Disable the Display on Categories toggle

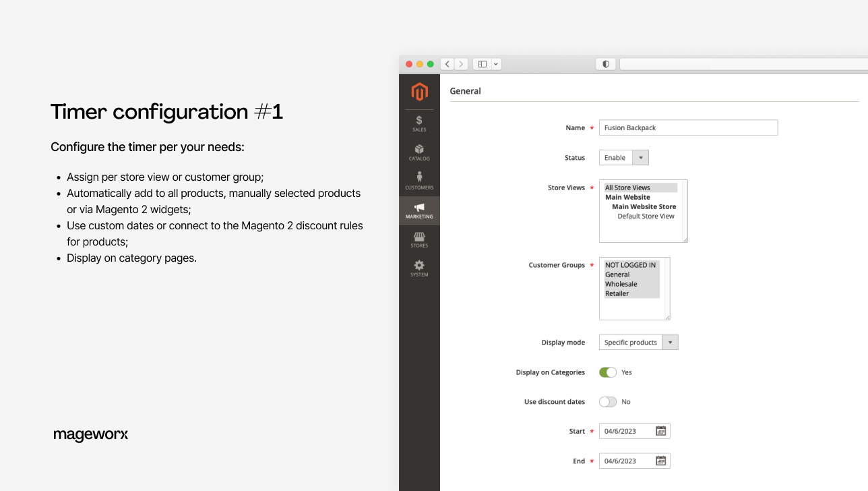click(x=607, y=372)
